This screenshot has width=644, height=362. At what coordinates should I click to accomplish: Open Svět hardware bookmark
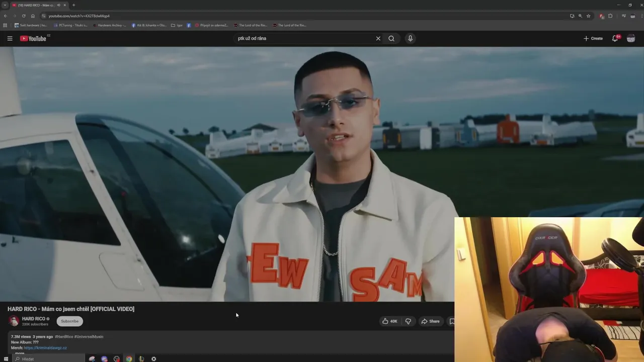point(31,25)
